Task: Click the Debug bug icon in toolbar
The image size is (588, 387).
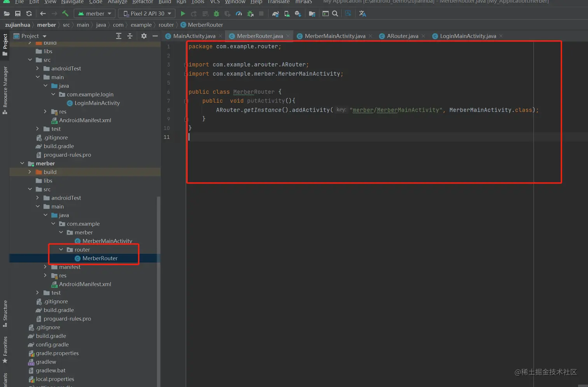Action: 217,14
